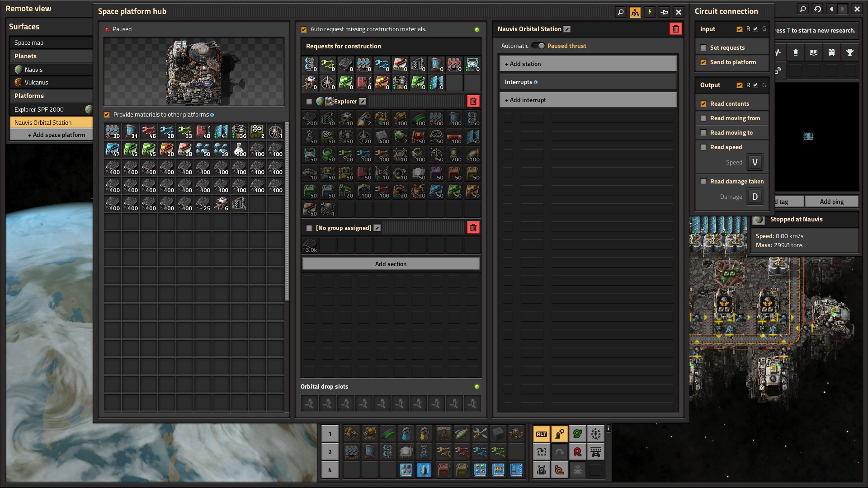Edit the No group assigned section name
This screenshot has height=488, width=868.
[x=377, y=228]
